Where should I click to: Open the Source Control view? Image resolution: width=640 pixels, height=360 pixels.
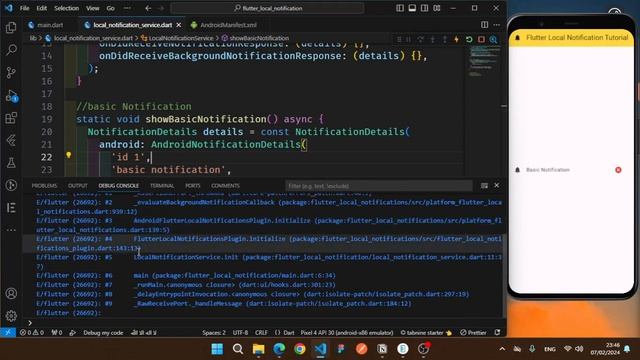pos(11,73)
